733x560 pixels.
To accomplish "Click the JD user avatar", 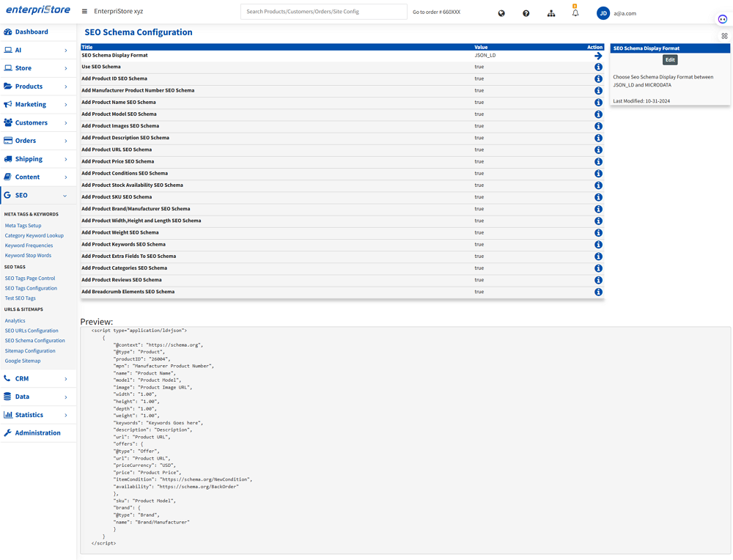I will (603, 13).
